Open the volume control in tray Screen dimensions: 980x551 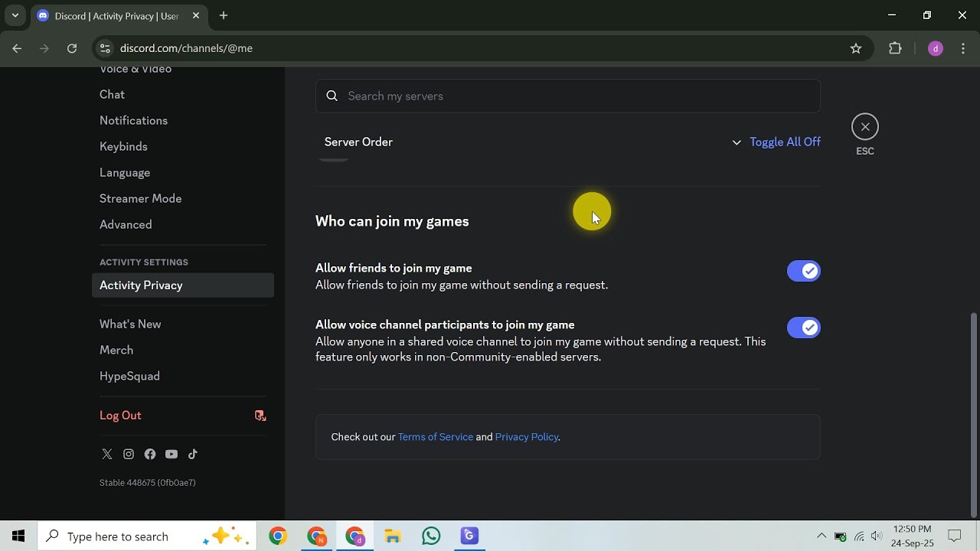(x=877, y=536)
